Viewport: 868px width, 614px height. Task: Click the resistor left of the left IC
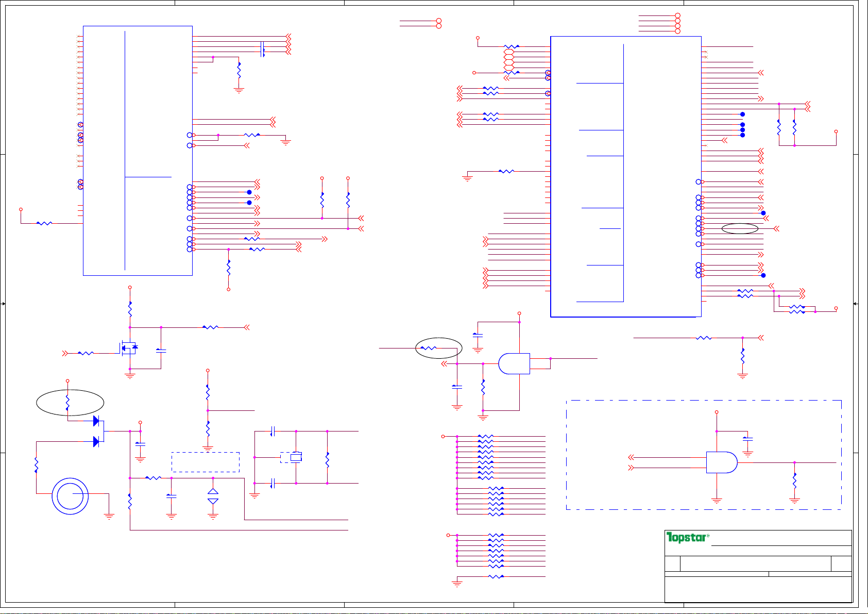pos(44,223)
